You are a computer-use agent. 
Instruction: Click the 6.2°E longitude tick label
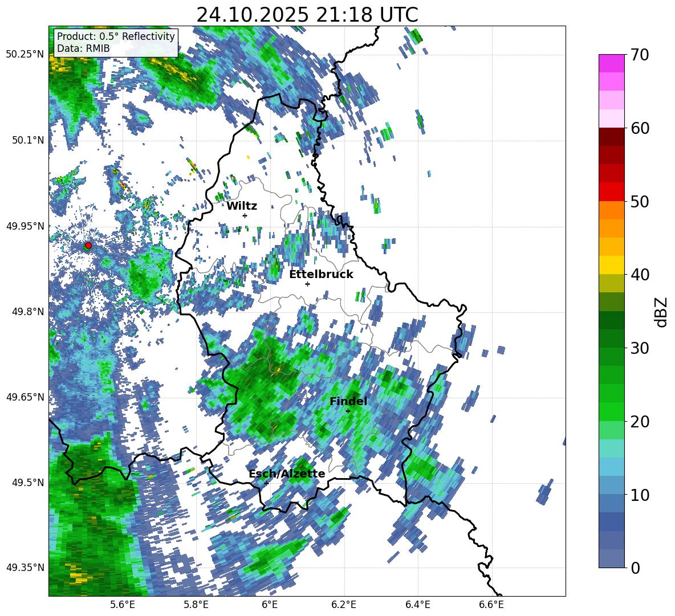tap(344, 605)
